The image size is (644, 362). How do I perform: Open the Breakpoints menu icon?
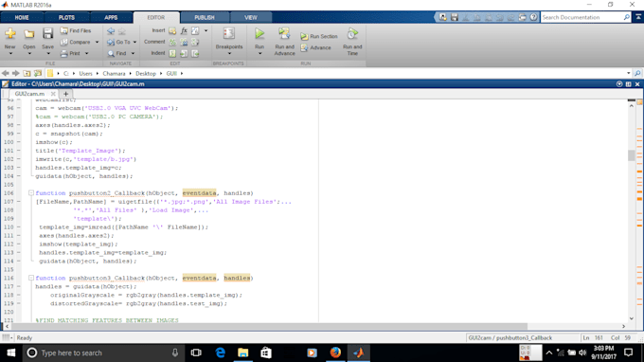pos(229,34)
